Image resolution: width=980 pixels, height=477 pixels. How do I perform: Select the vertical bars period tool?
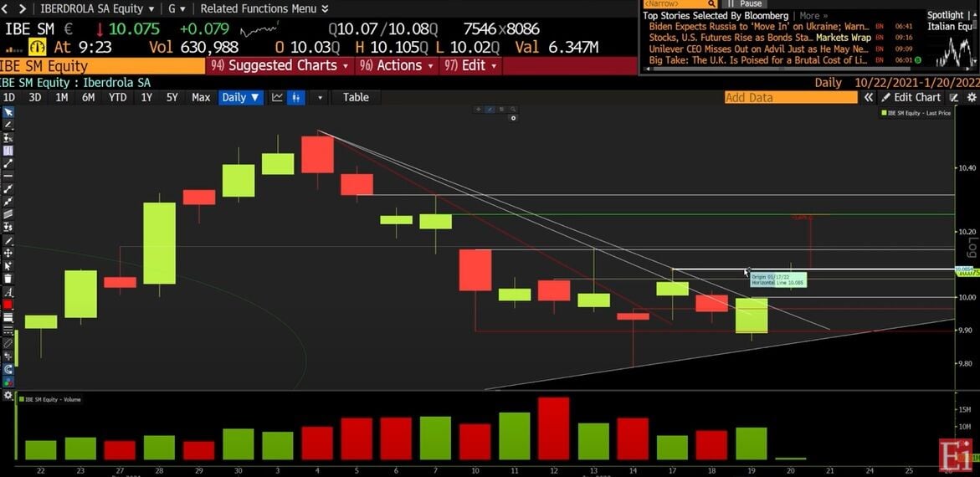8,151
